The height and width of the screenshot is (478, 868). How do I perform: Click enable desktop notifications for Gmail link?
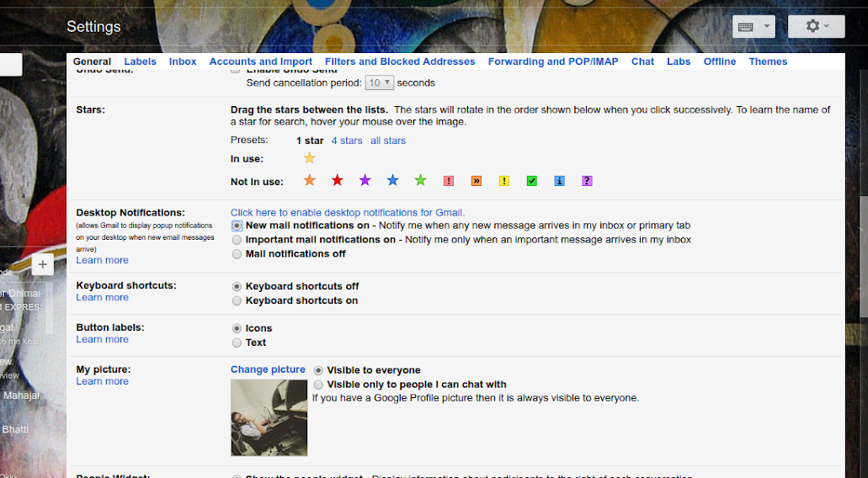point(348,212)
